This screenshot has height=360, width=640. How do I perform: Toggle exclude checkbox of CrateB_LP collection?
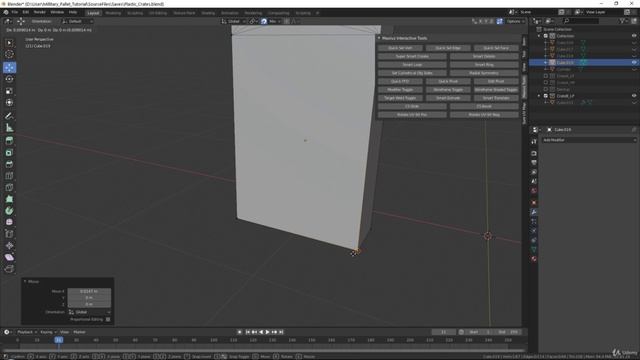(x=546, y=96)
